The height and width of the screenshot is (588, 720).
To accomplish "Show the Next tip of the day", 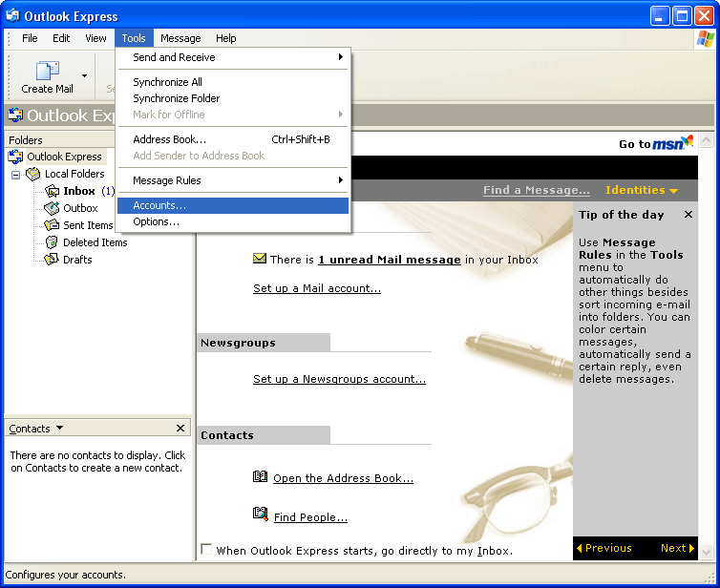I will [x=677, y=548].
